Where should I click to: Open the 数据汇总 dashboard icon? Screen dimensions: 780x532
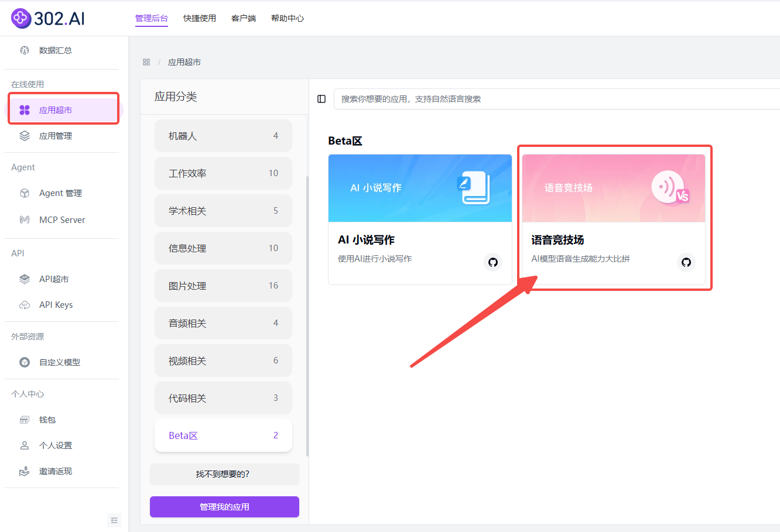coord(25,50)
